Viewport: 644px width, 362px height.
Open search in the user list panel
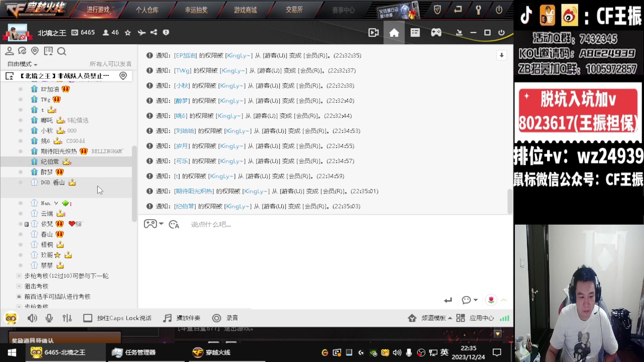coord(61,51)
